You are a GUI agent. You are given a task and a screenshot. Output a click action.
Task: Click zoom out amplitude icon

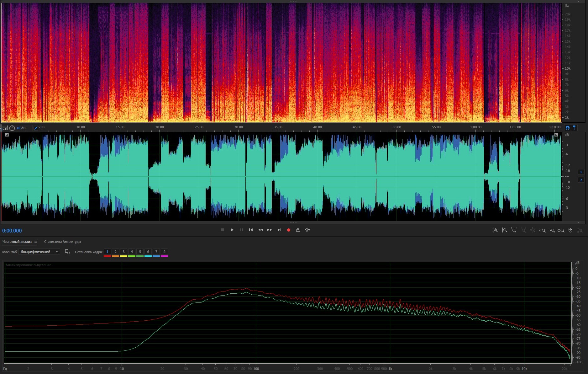coord(504,230)
